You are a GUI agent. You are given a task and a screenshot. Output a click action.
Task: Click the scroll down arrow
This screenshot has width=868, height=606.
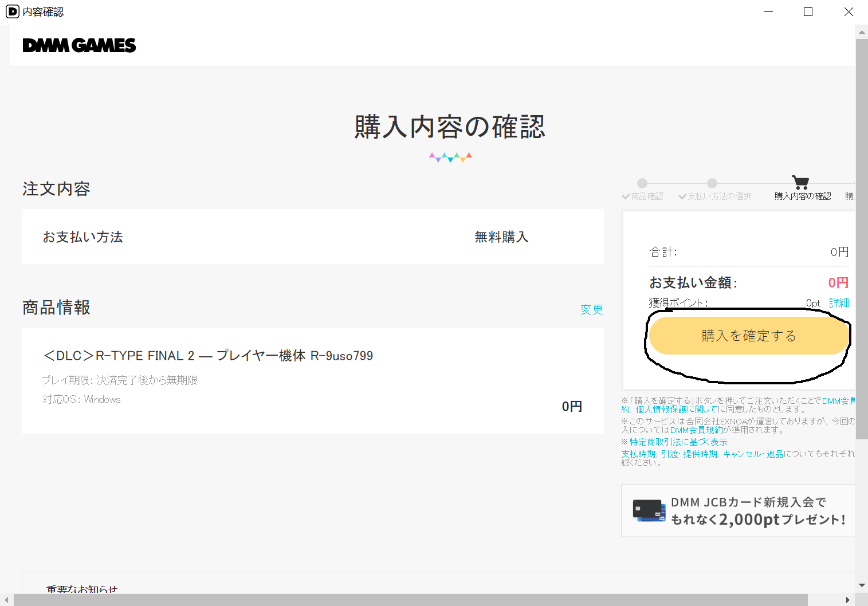click(x=862, y=585)
